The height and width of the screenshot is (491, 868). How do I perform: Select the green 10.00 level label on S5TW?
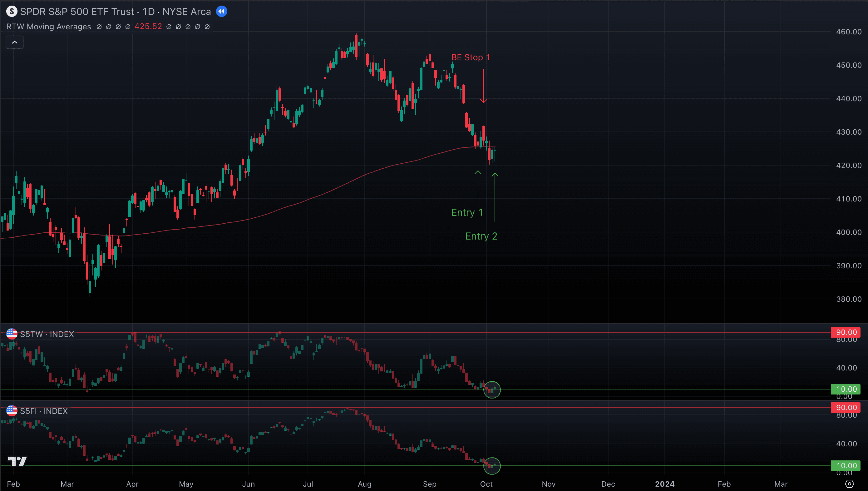(846, 389)
